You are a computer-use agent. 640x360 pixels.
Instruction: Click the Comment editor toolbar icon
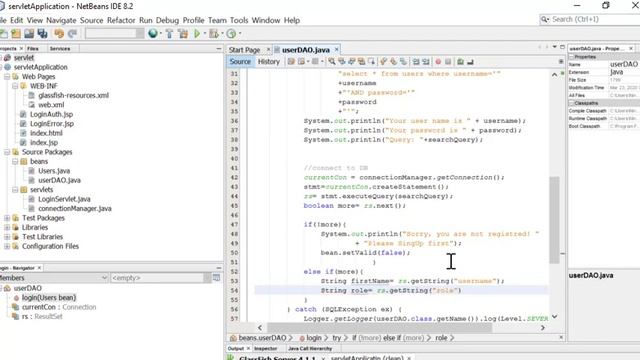[460, 62]
